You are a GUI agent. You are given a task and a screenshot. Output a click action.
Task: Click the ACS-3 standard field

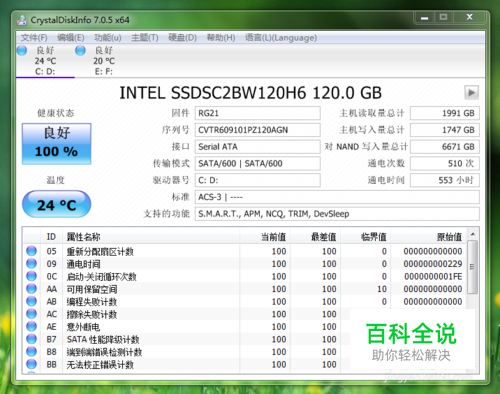pos(337,197)
